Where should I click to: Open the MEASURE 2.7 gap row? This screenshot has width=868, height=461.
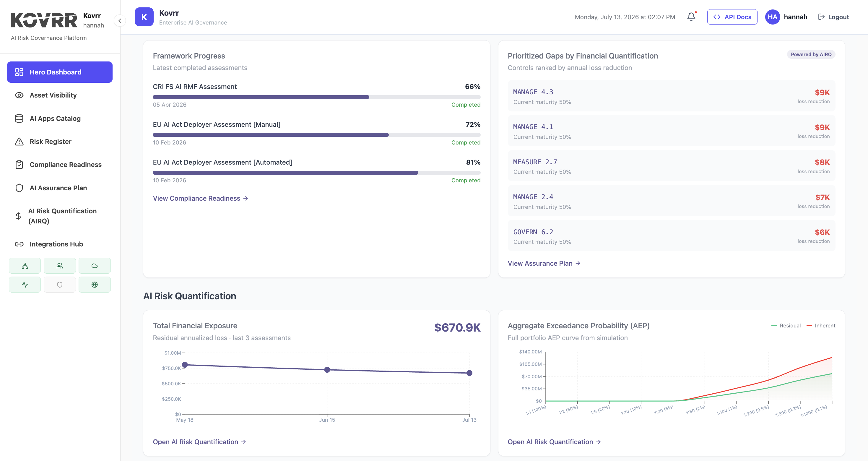[x=672, y=166]
